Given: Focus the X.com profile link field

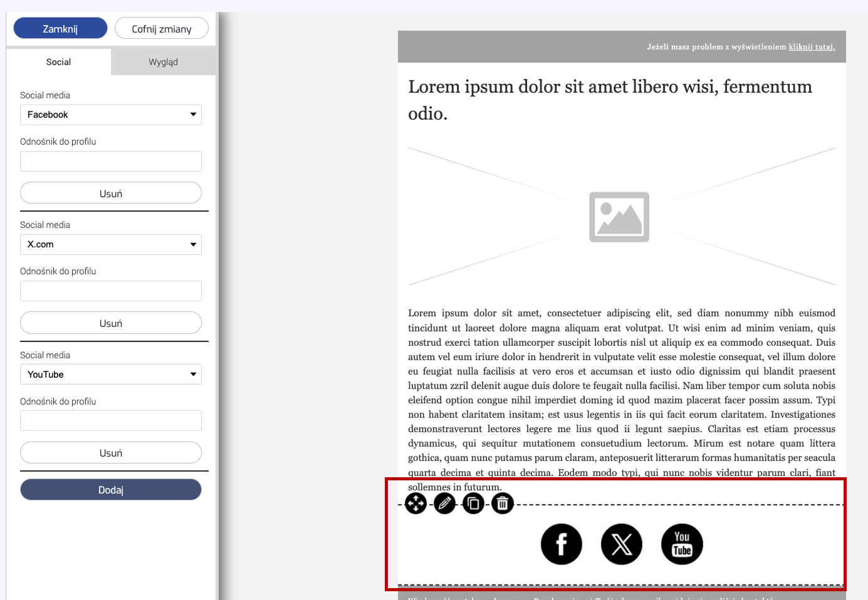Looking at the screenshot, I should point(111,291).
